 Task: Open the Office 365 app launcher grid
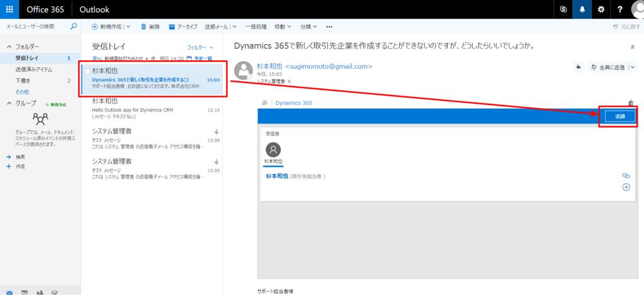click(x=9, y=9)
